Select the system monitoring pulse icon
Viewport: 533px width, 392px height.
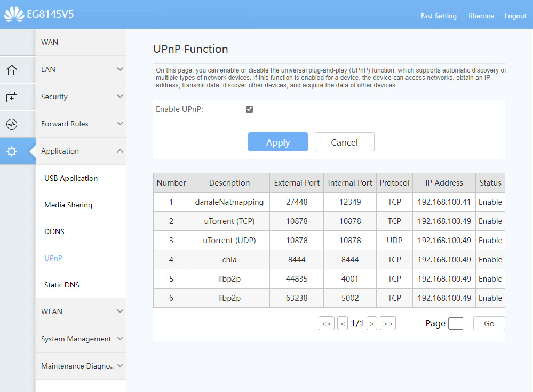point(12,124)
